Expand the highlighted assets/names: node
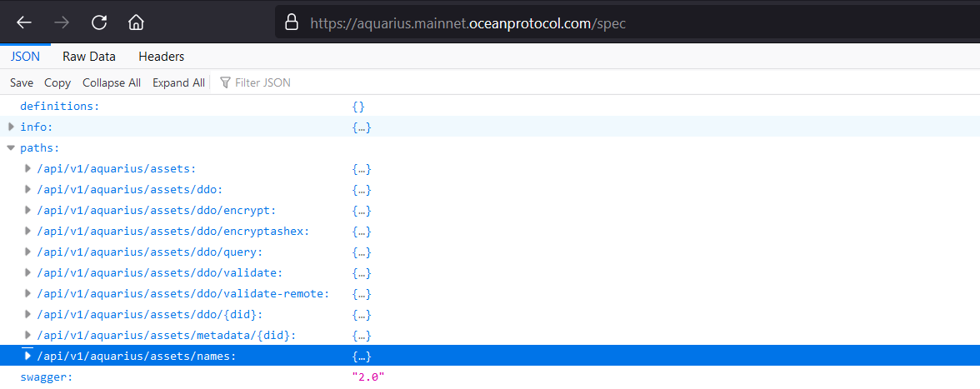 [x=27, y=356]
